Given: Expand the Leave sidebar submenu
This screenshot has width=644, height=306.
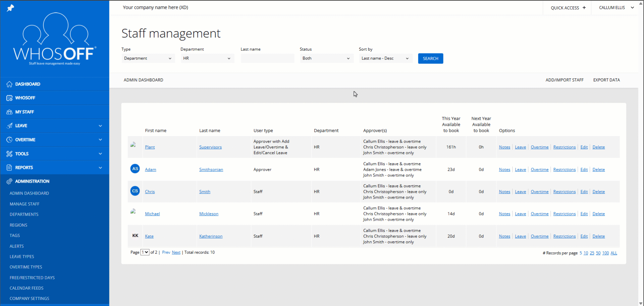Looking at the screenshot, I should click(x=100, y=126).
